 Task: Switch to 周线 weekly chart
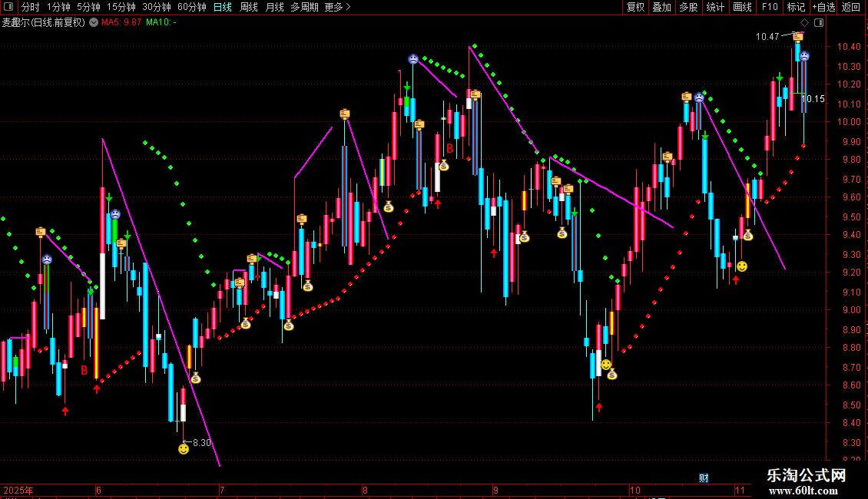249,7
